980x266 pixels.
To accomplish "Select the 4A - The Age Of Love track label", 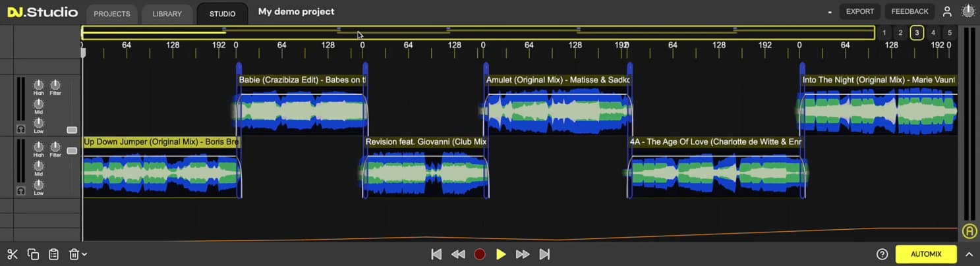I will 715,142.
